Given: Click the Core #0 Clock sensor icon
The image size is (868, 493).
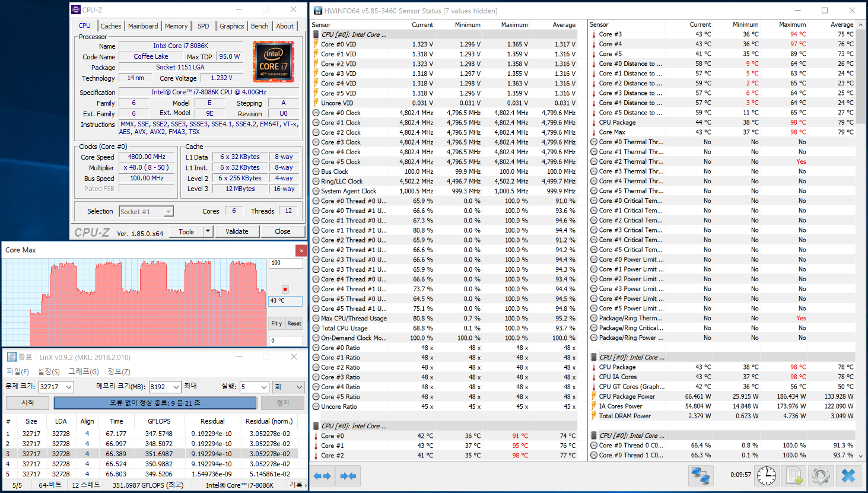Looking at the screenshot, I should (x=316, y=113).
